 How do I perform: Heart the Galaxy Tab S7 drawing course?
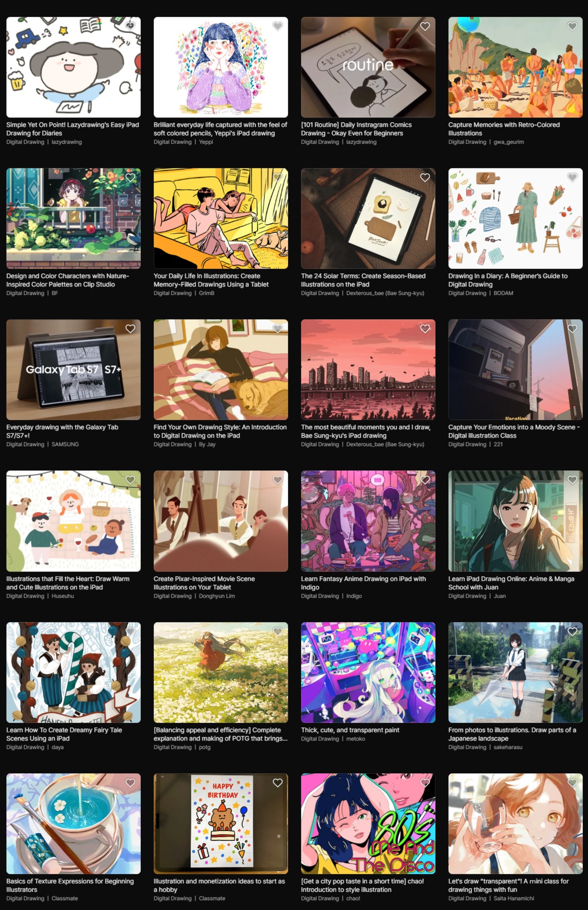coord(131,329)
